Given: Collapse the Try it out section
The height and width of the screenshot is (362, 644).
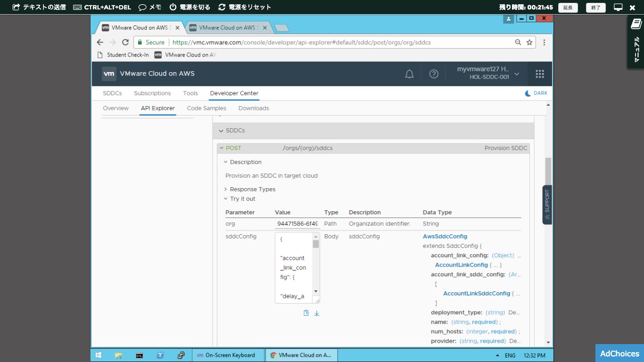Looking at the screenshot, I should [x=225, y=199].
